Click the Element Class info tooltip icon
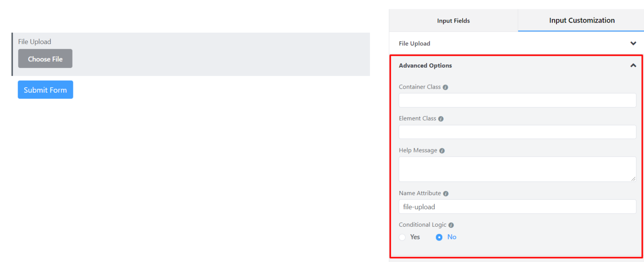This screenshot has height=262, width=644. pos(441,118)
